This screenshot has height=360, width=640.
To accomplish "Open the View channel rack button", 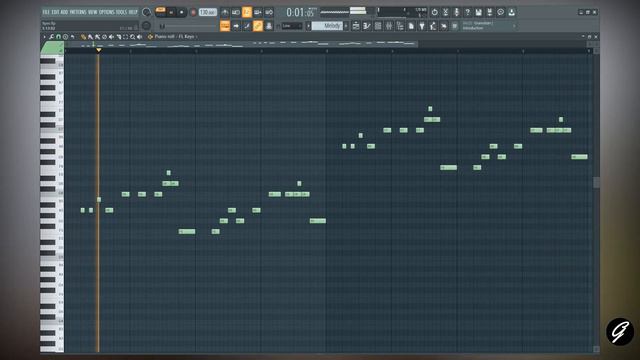I will tap(378, 26).
